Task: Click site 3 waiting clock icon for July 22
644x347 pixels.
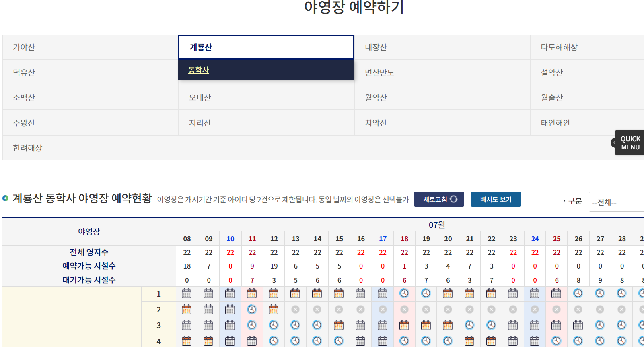Action: (491, 325)
